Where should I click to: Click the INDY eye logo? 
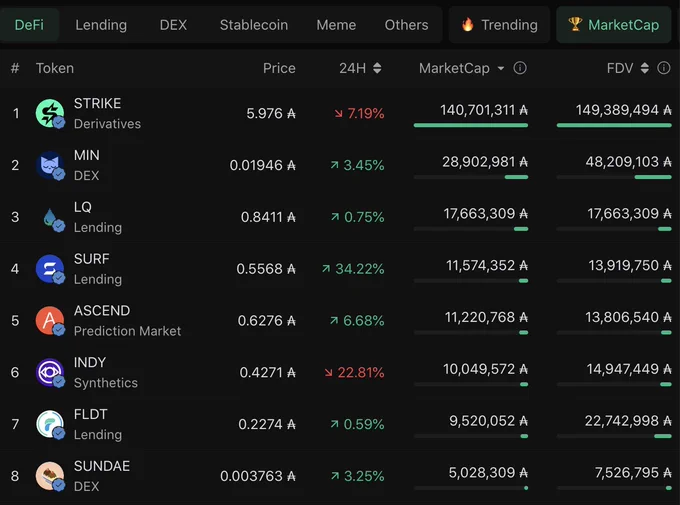click(x=50, y=372)
